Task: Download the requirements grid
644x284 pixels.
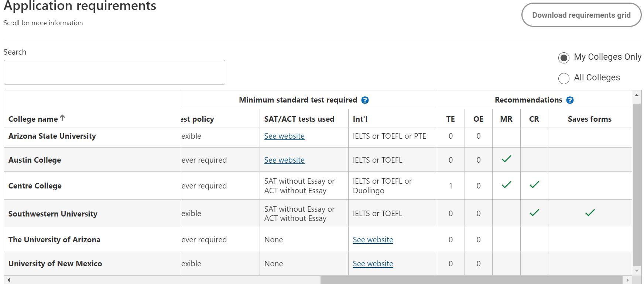Action: 581,15
